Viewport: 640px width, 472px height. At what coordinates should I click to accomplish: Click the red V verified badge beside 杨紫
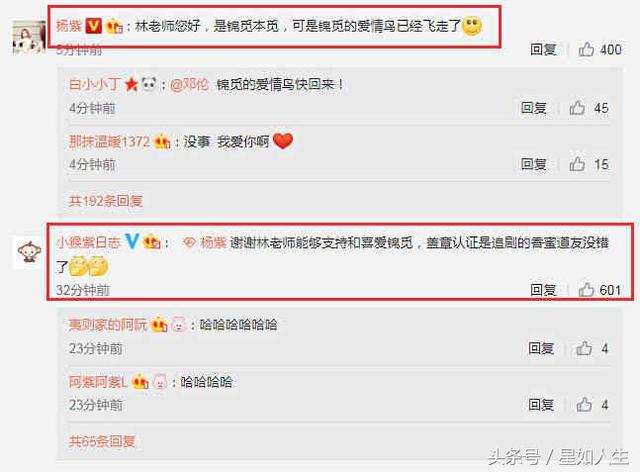(93, 26)
